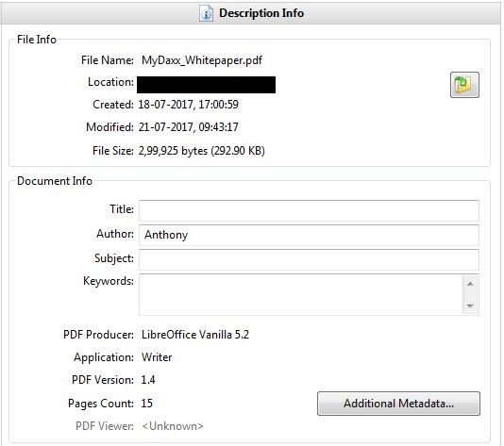504x446 pixels.
Task: Click the Description Info title text
Action: pyautogui.click(x=261, y=13)
